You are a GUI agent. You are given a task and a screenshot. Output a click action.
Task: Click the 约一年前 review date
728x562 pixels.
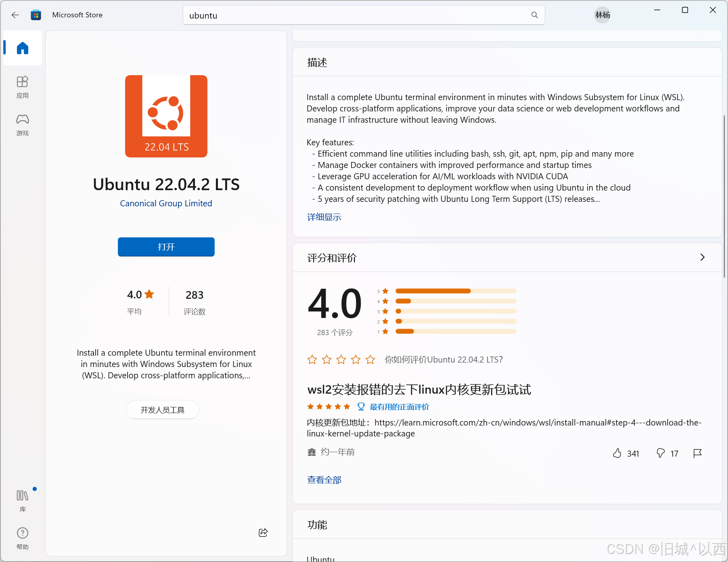click(338, 452)
